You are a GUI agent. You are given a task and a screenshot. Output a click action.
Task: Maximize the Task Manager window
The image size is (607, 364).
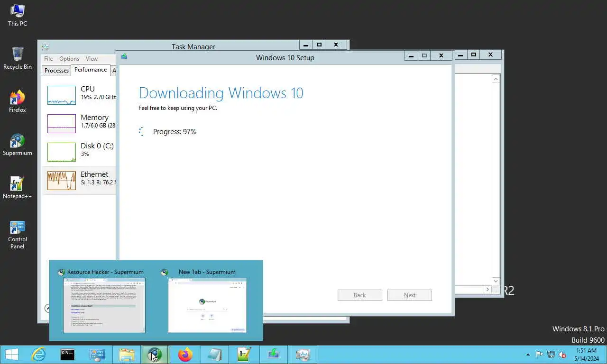(x=319, y=45)
